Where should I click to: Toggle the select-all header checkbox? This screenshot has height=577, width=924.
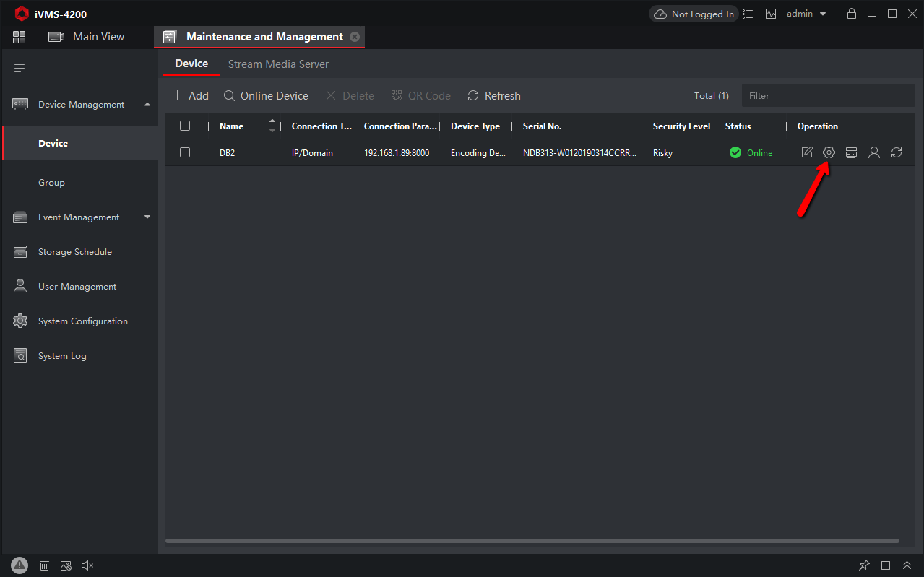pyautogui.click(x=185, y=126)
